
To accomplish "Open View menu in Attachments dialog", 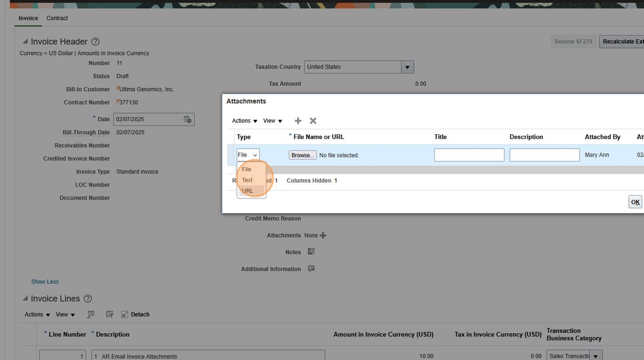I will point(273,121).
